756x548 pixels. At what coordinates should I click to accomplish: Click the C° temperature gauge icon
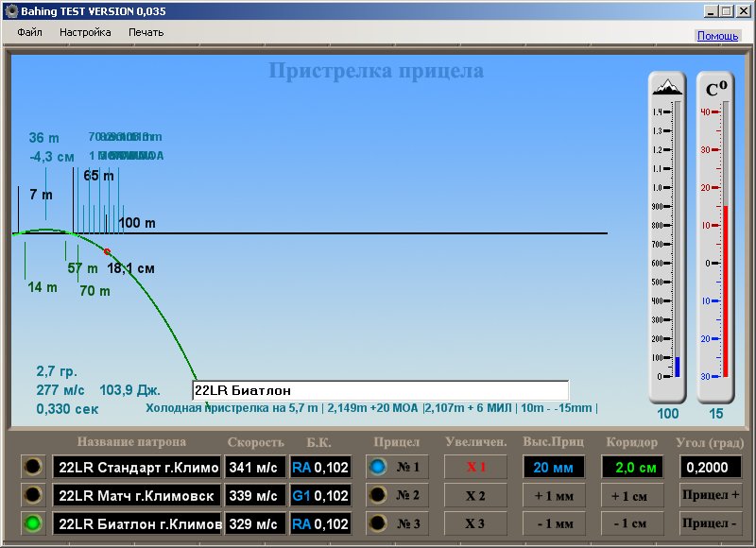[716, 89]
